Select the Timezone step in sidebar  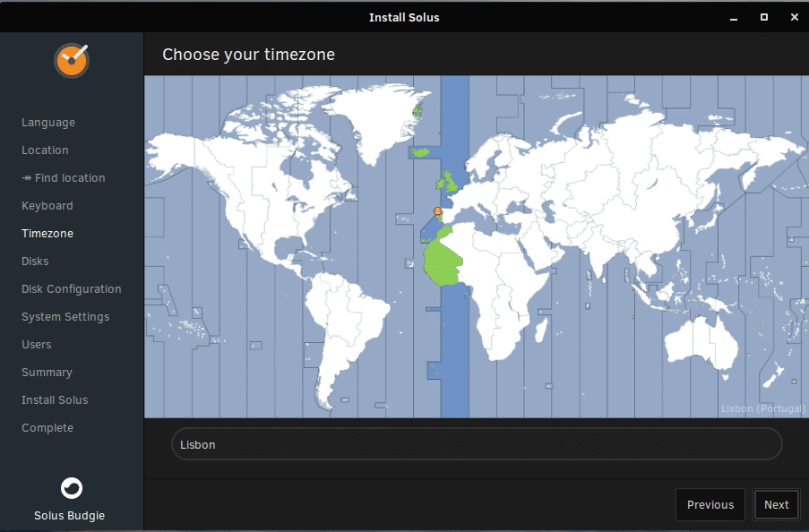(x=47, y=233)
